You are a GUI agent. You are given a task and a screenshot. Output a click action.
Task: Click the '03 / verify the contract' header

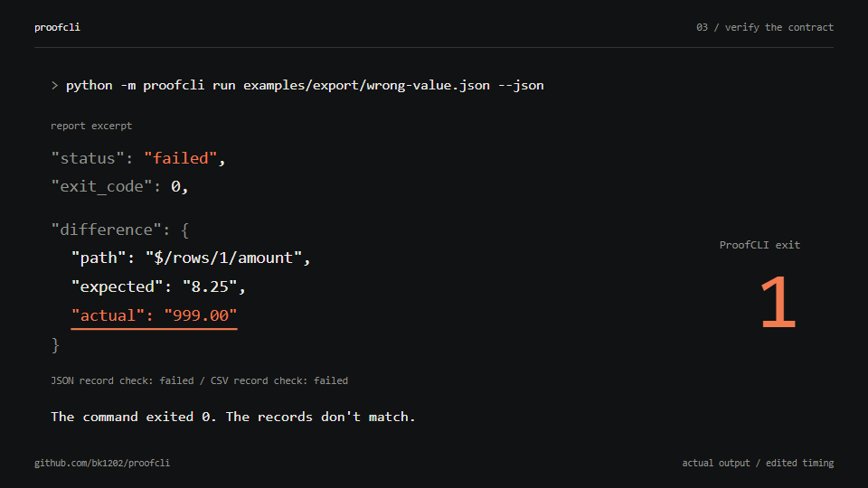click(765, 27)
